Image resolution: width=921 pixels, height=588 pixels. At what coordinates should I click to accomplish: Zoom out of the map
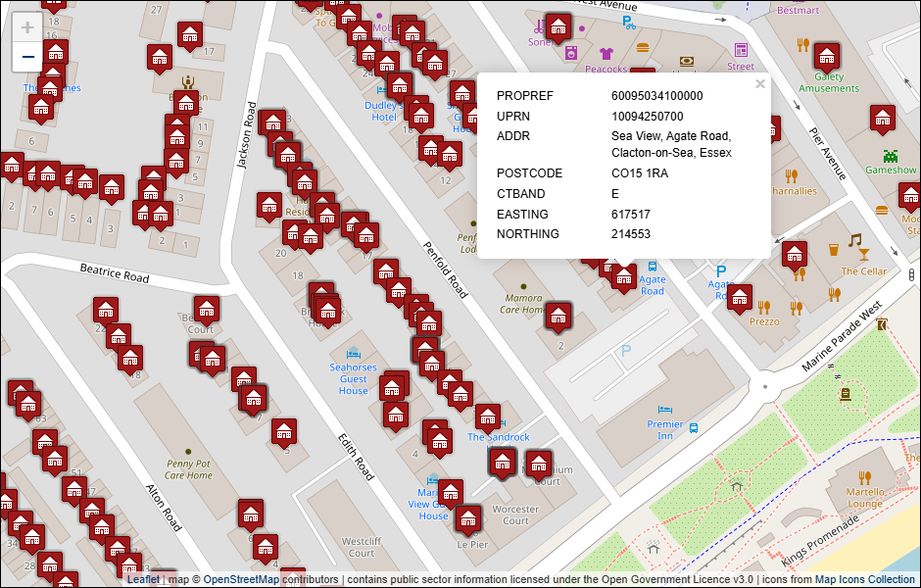(27, 57)
